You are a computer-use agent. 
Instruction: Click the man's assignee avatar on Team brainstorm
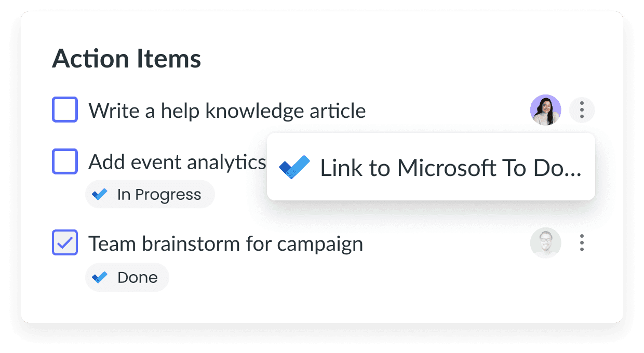[546, 243]
